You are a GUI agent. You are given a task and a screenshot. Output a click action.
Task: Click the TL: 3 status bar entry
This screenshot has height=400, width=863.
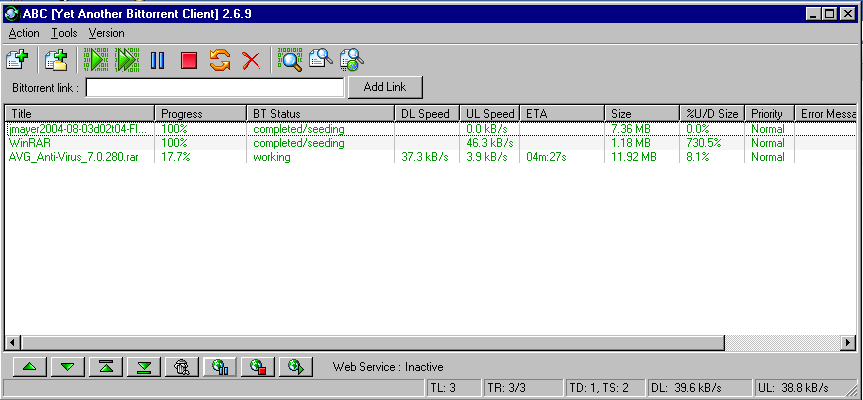click(454, 387)
